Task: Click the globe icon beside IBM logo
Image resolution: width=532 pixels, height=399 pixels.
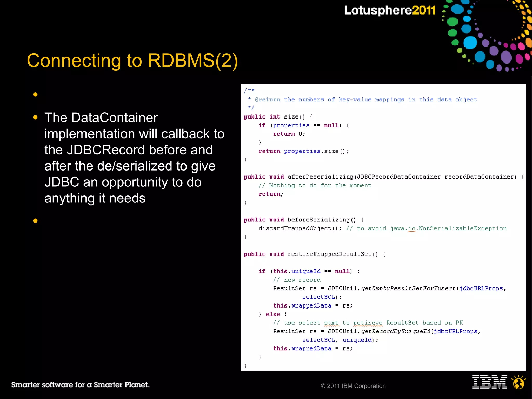Action: pos(518,382)
